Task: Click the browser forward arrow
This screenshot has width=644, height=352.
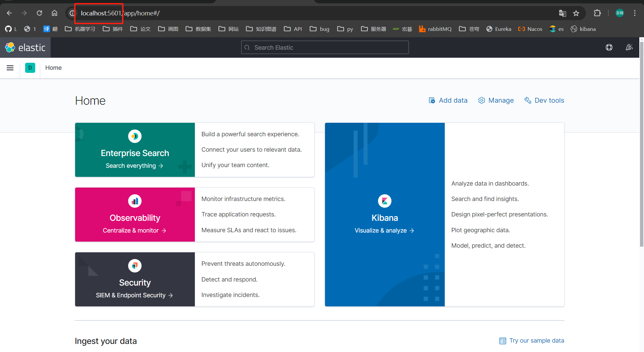Action: [x=24, y=13]
